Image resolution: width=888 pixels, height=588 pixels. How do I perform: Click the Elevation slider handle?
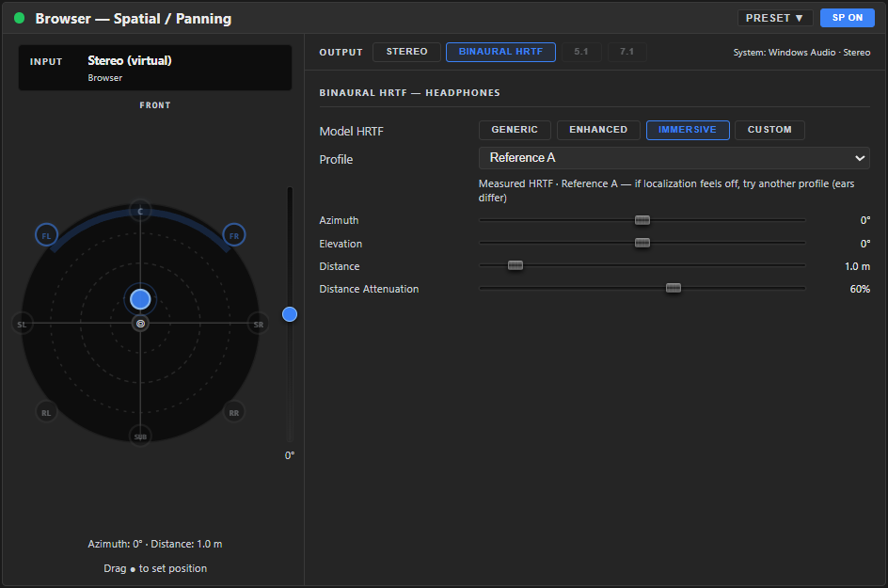click(642, 243)
